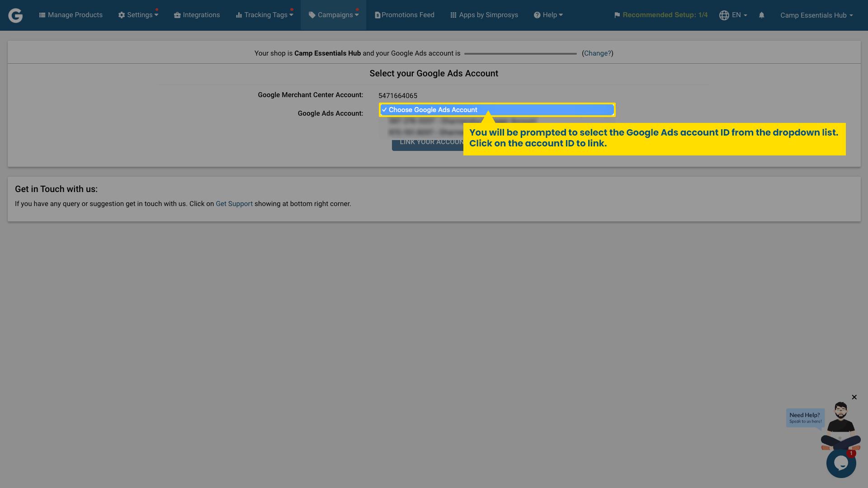868x488 pixels.
Task: Click the Settings gear icon
Action: [121, 15]
